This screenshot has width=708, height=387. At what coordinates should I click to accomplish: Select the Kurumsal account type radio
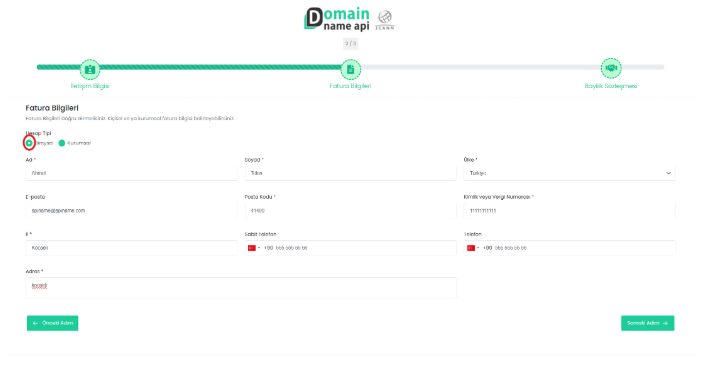[x=62, y=143]
